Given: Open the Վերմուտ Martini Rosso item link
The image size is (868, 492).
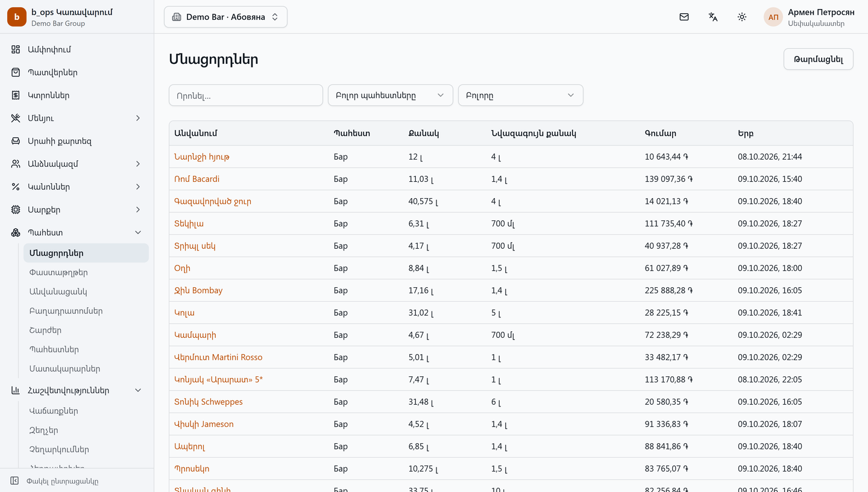Looking at the screenshot, I should [x=218, y=357].
